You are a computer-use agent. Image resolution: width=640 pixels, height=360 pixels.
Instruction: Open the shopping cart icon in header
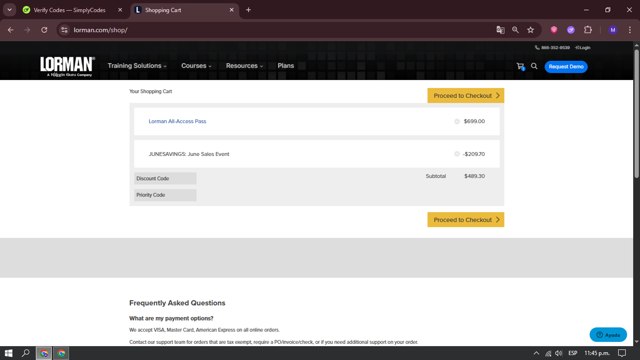coord(520,66)
